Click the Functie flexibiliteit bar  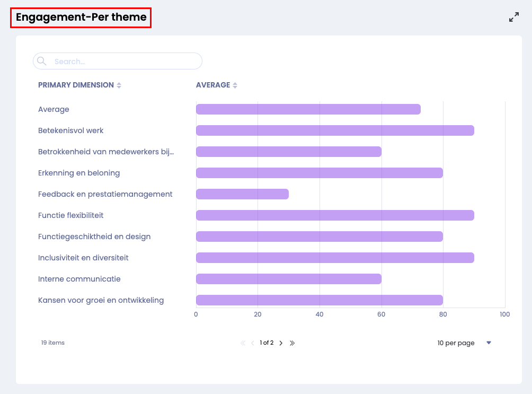click(x=335, y=215)
